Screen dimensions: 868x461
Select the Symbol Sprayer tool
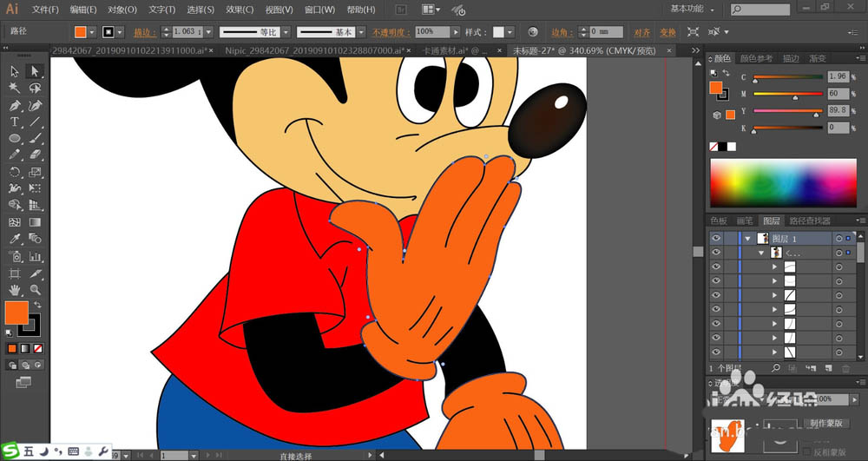[15, 256]
